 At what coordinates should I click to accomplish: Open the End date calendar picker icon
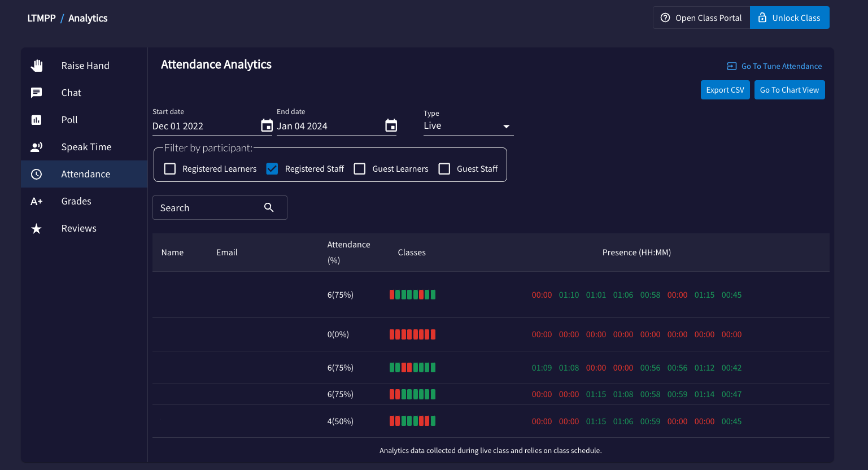[391, 125]
